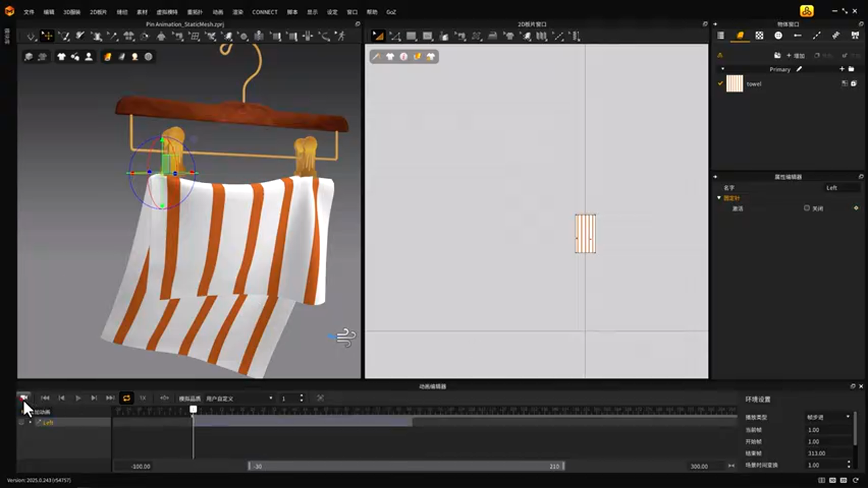Click the timeline range slider bar

pos(406,466)
